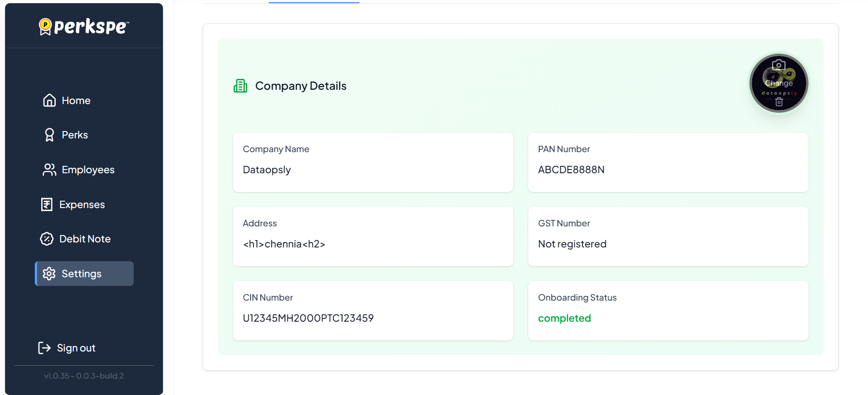Click the Sign out arrow icon

click(44, 348)
